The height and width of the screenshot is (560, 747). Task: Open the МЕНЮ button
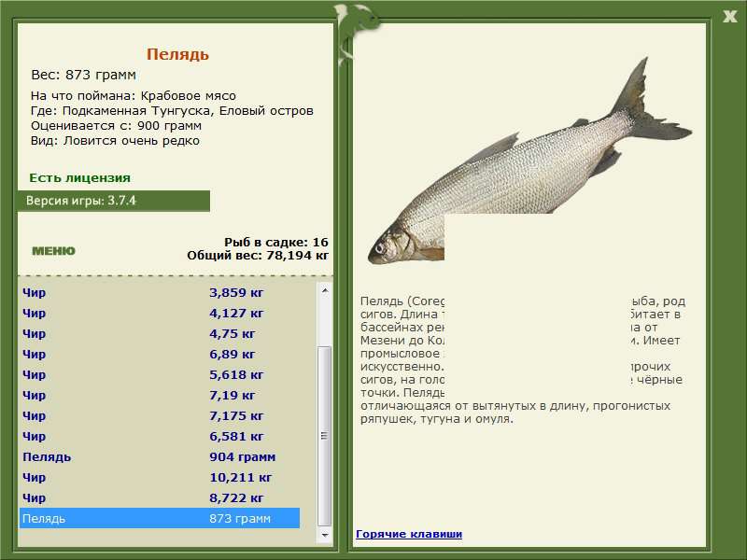[53, 251]
